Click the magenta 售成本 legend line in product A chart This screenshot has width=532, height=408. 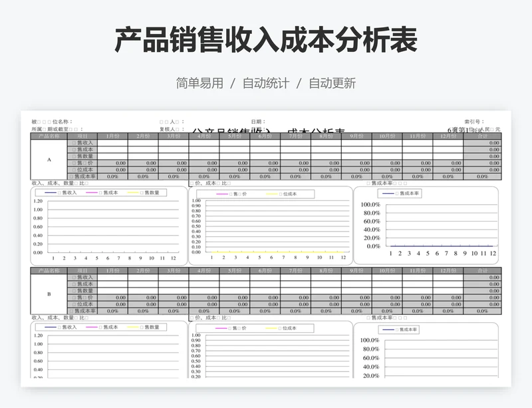point(92,192)
